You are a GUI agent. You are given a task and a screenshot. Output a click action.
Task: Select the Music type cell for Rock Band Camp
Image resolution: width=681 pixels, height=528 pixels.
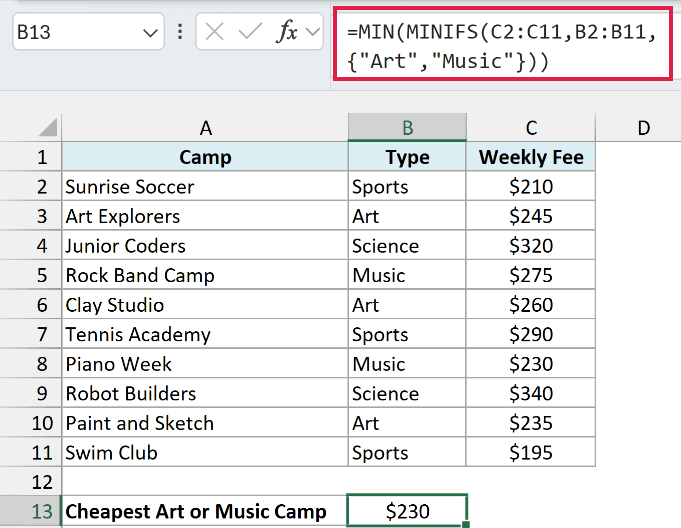click(x=407, y=275)
